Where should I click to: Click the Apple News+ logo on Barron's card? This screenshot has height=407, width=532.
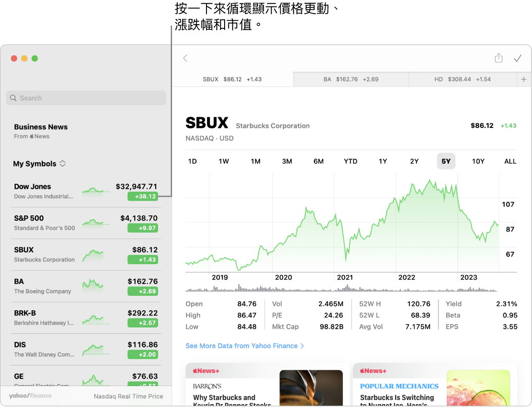205,371
